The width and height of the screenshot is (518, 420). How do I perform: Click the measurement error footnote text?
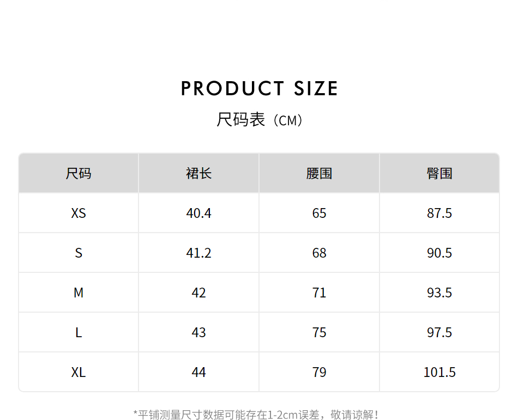256,415
